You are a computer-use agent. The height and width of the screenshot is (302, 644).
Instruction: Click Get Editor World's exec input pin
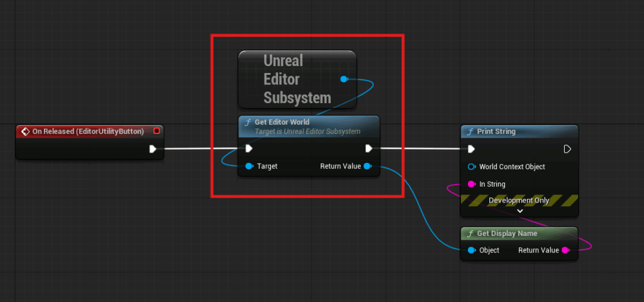[x=248, y=148]
